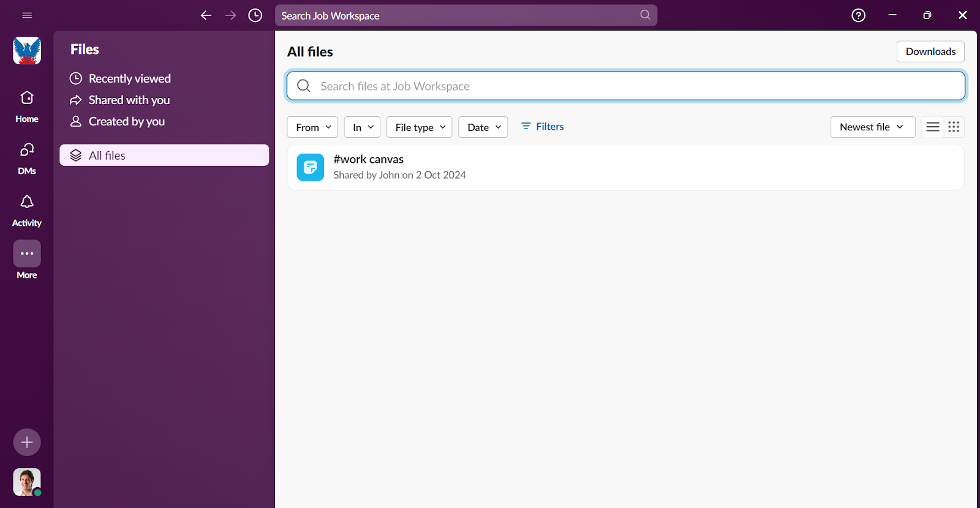Image resolution: width=980 pixels, height=508 pixels.
Task: Click the magnifier in Search Job Workspace bar
Action: point(645,15)
